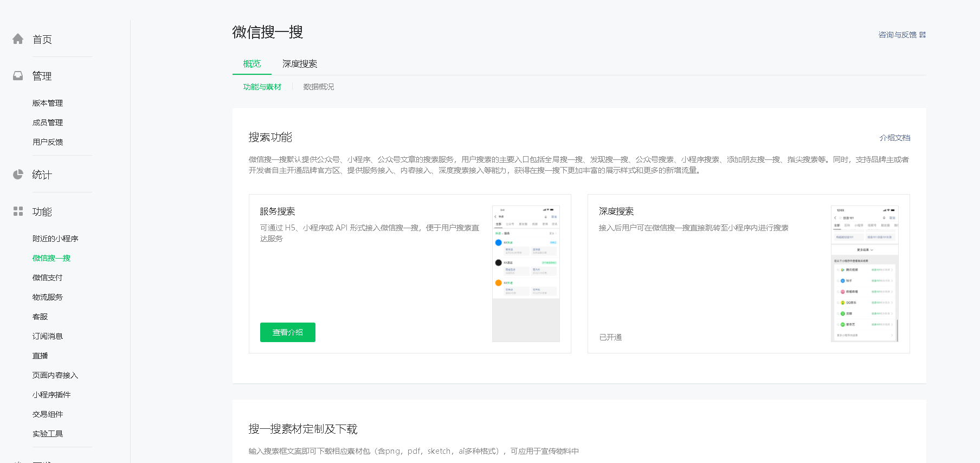Click the 功能 grid icon

18,211
